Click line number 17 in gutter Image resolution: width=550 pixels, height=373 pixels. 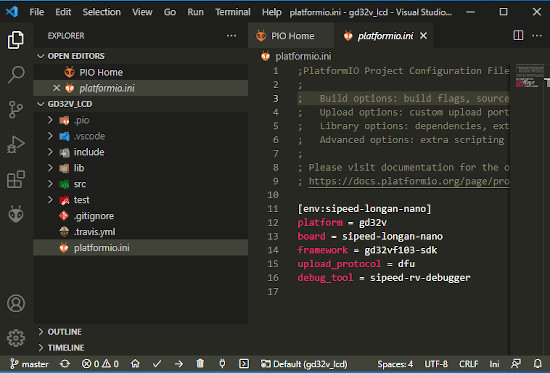click(x=273, y=292)
